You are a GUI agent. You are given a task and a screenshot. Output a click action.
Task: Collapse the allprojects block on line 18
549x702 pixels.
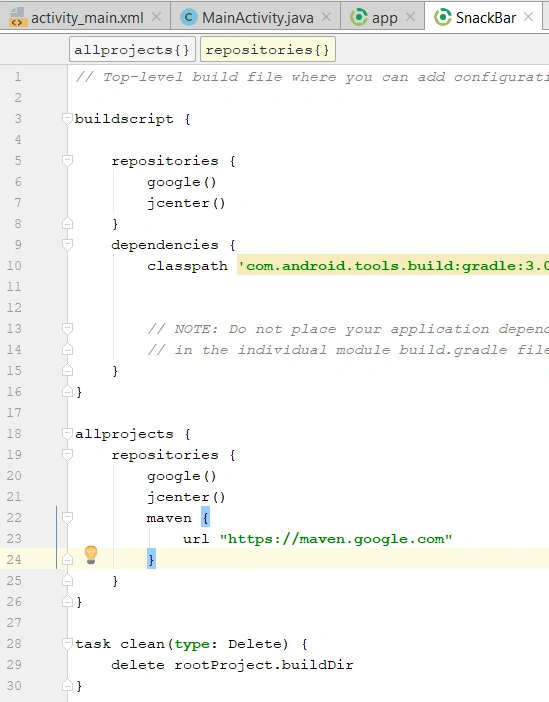coord(67,433)
